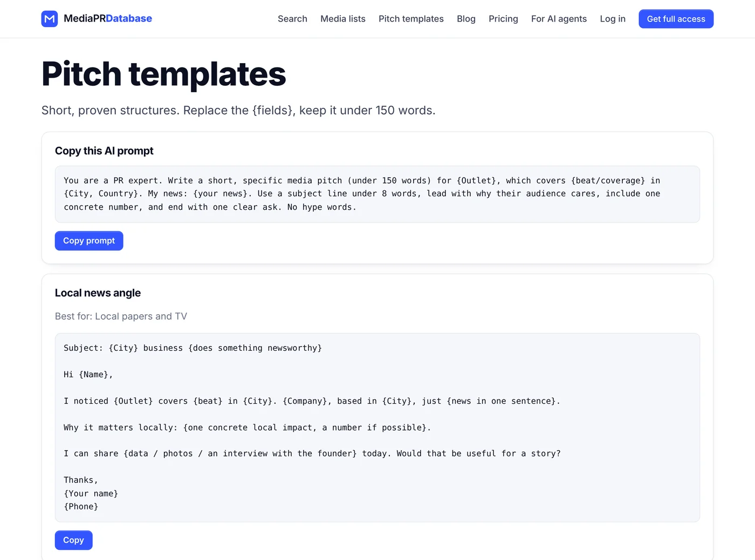755x560 pixels.
Task: Open the MediaPRDatabase home link text
Action: point(108,19)
